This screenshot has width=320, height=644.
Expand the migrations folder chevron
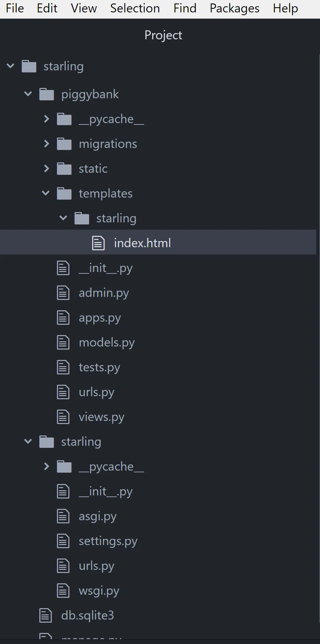click(x=46, y=144)
